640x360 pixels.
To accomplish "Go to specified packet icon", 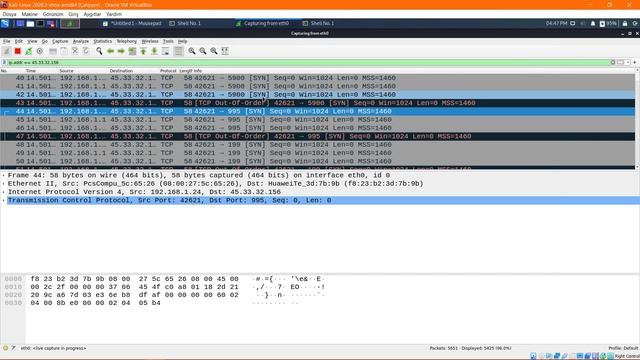I will click(x=132, y=51).
